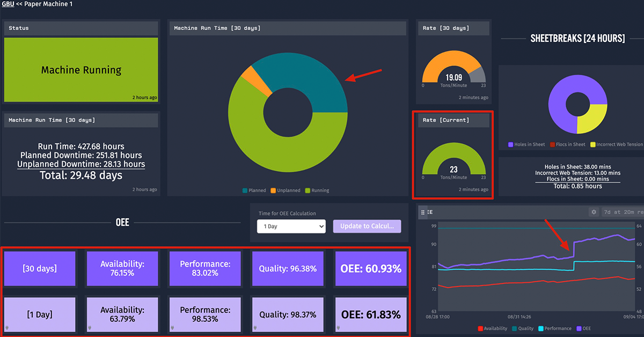The width and height of the screenshot is (644, 337).
Task: Open the Time for OEE Calculation dropdown
Action: click(291, 226)
